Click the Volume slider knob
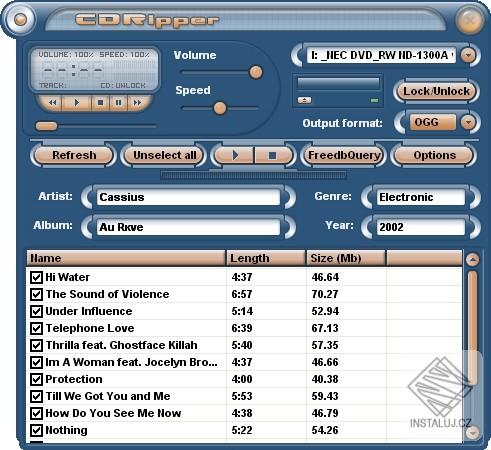Screen dimensions: 491x450 256,72
